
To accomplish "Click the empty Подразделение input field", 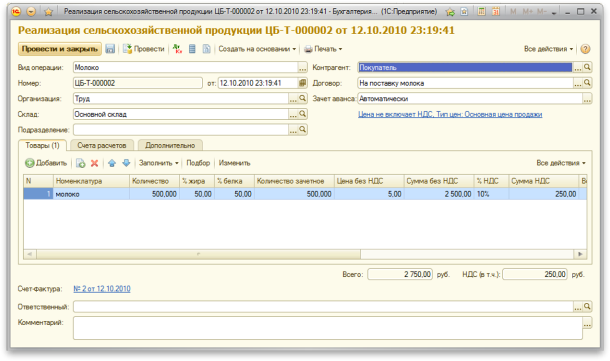I will pyautogui.click(x=181, y=130).
